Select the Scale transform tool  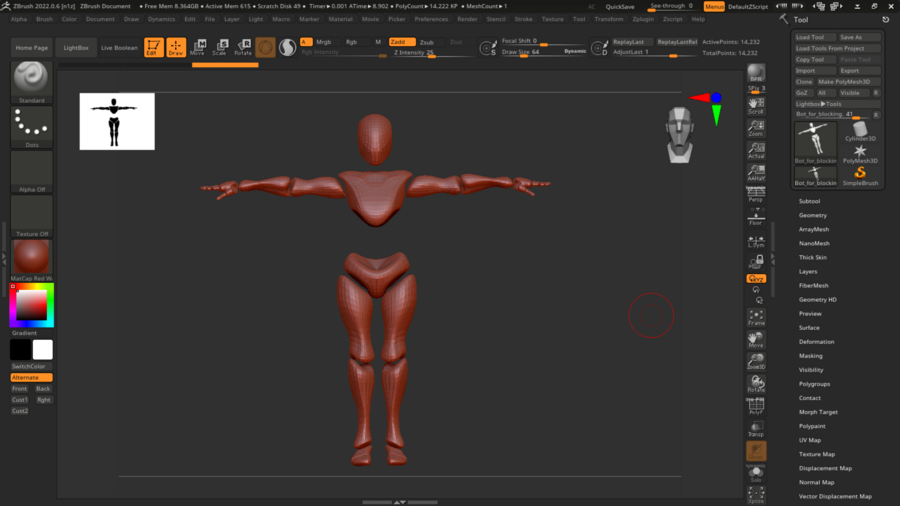coord(219,47)
